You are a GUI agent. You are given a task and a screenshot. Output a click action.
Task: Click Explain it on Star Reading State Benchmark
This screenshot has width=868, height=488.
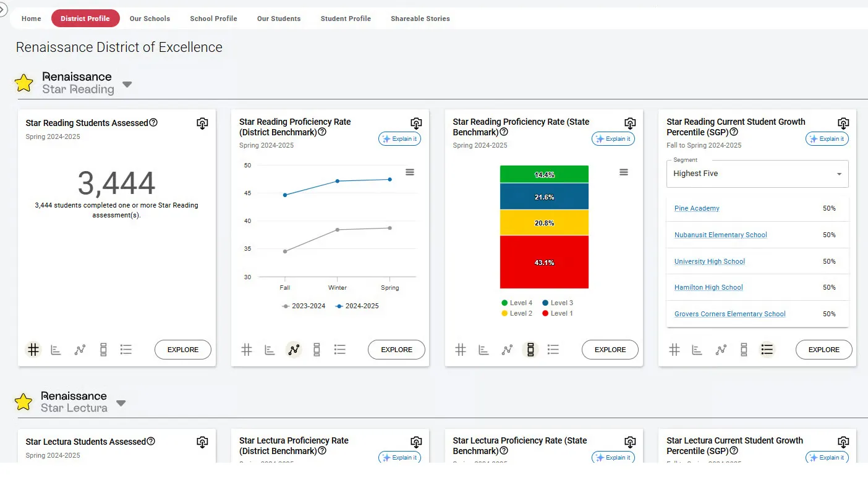click(x=613, y=139)
